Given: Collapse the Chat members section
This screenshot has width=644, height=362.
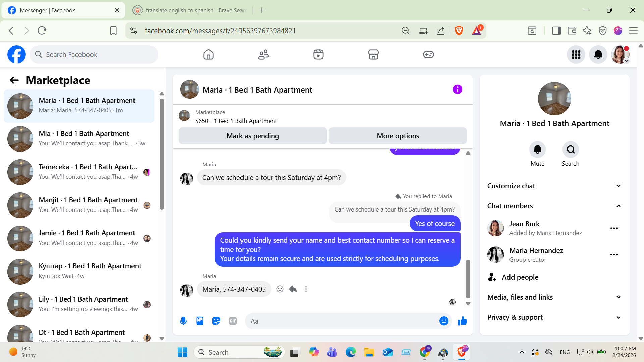Looking at the screenshot, I should pos(554,206).
